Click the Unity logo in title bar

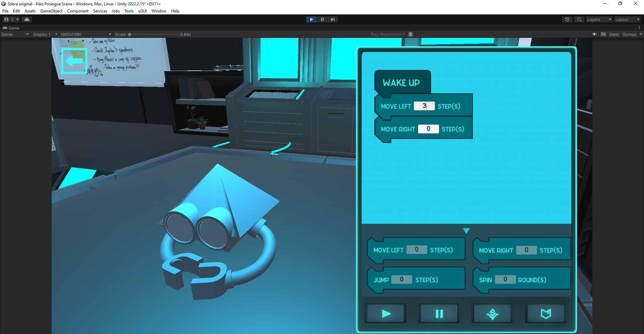tap(3, 4)
